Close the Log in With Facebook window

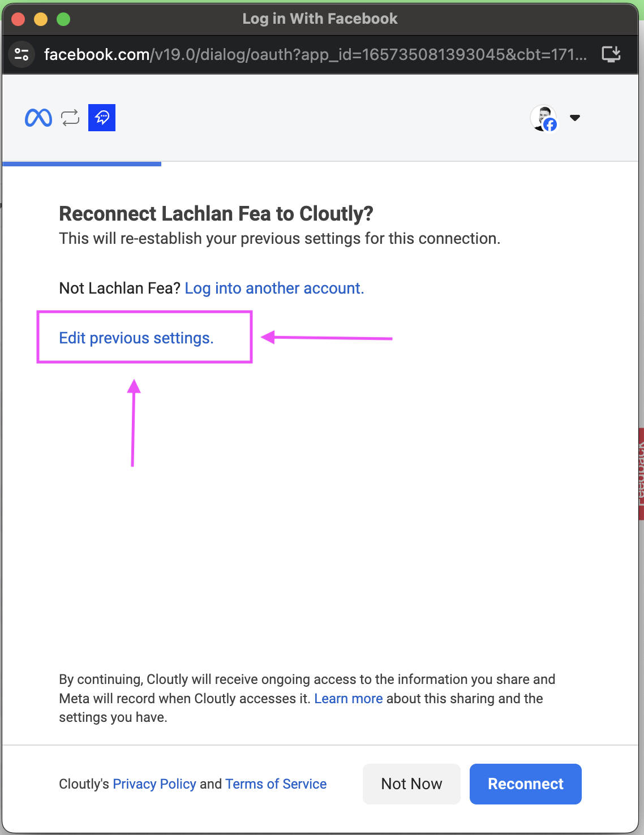pos(18,19)
